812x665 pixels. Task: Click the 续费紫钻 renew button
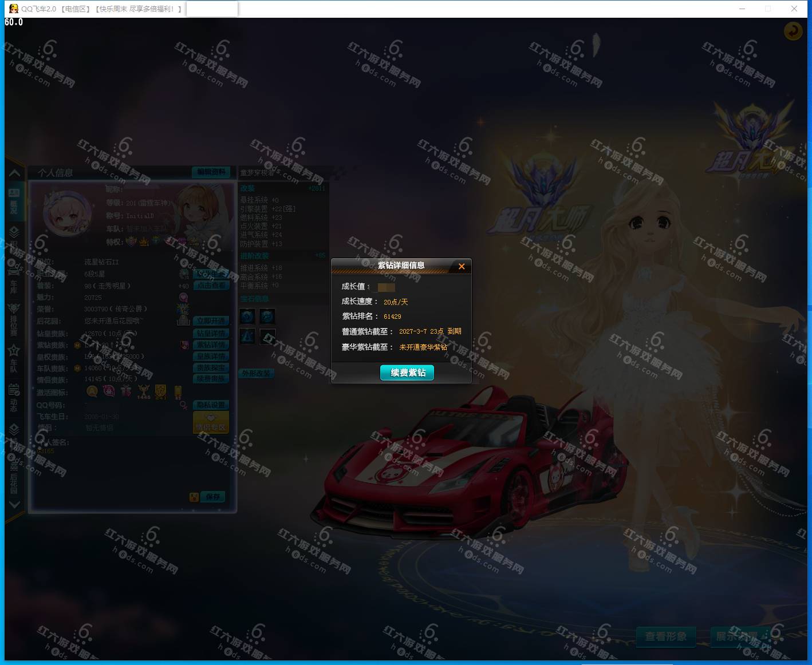[407, 373]
